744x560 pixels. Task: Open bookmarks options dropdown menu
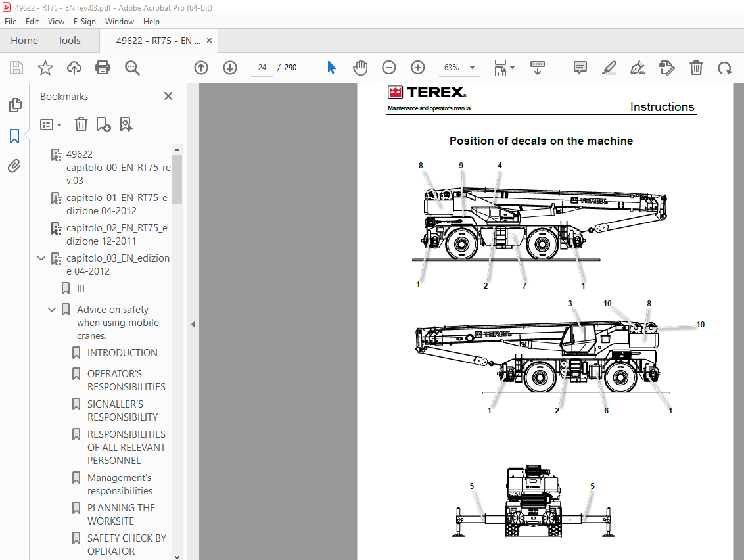tap(51, 124)
